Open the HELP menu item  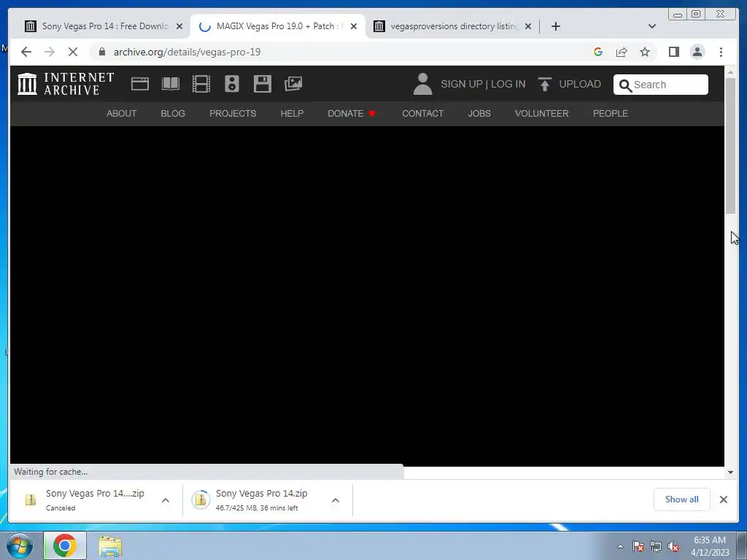[x=292, y=113]
